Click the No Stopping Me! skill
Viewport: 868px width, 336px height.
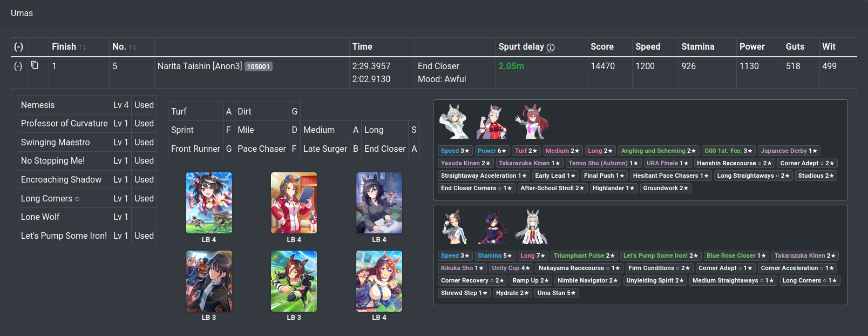pyautogui.click(x=53, y=161)
